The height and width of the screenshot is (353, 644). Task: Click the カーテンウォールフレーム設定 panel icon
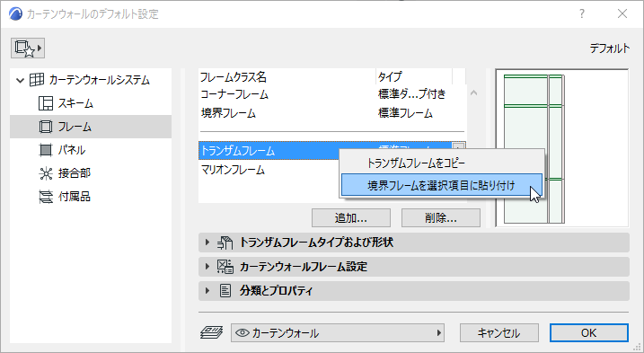point(225,267)
